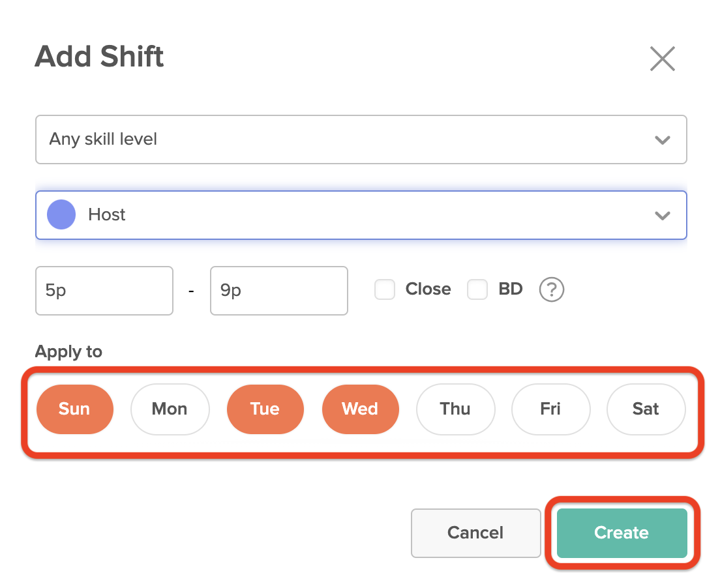Screen dimensions: 720x588
Task: Click the 9p end time field
Action: click(x=278, y=291)
